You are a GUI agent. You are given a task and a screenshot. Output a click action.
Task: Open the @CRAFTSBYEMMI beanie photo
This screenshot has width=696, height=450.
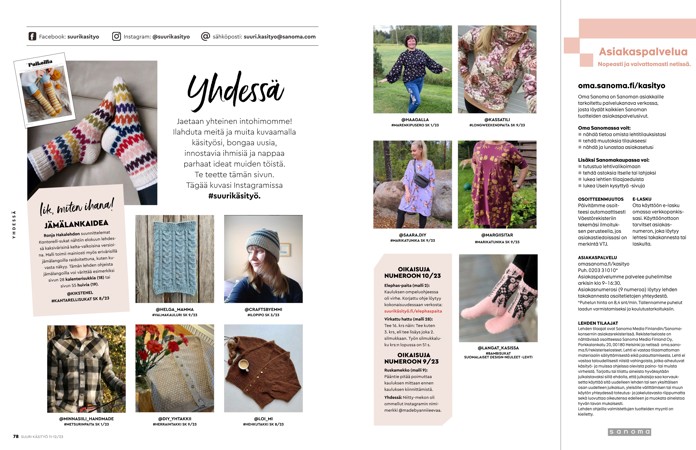pos(263,259)
